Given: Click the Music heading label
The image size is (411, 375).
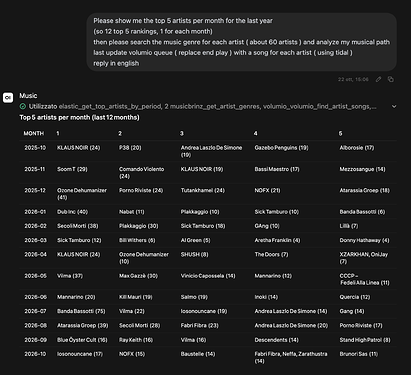Looking at the screenshot, I should click(28, 96).
